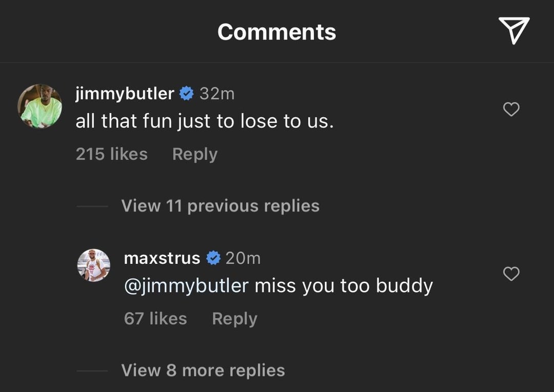Click jimmybutler's blue verified badge
554x392 pixels.
186,93
